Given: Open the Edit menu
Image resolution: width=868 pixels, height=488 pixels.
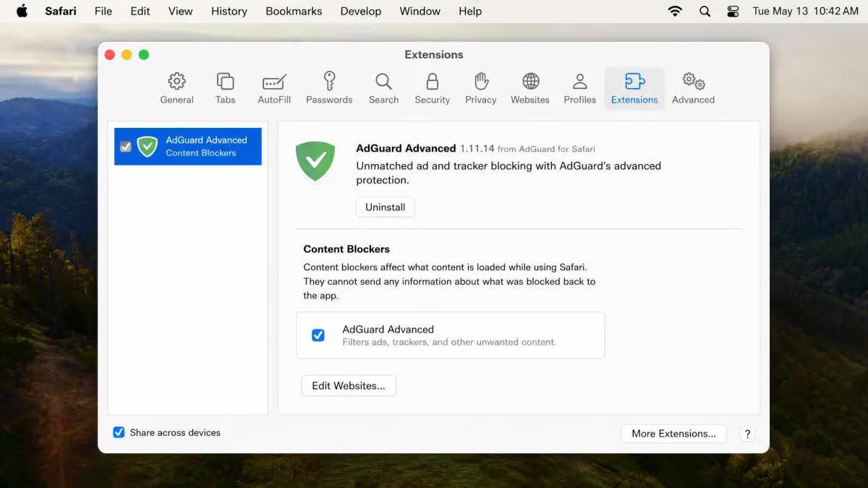Looking at the screenshot, I should 140,11.
